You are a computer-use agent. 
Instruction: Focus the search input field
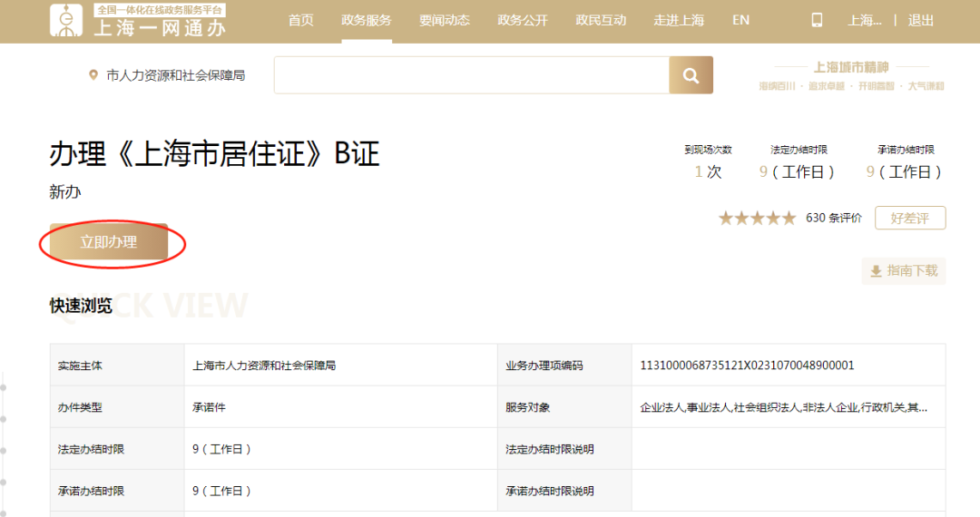[472, 75]
